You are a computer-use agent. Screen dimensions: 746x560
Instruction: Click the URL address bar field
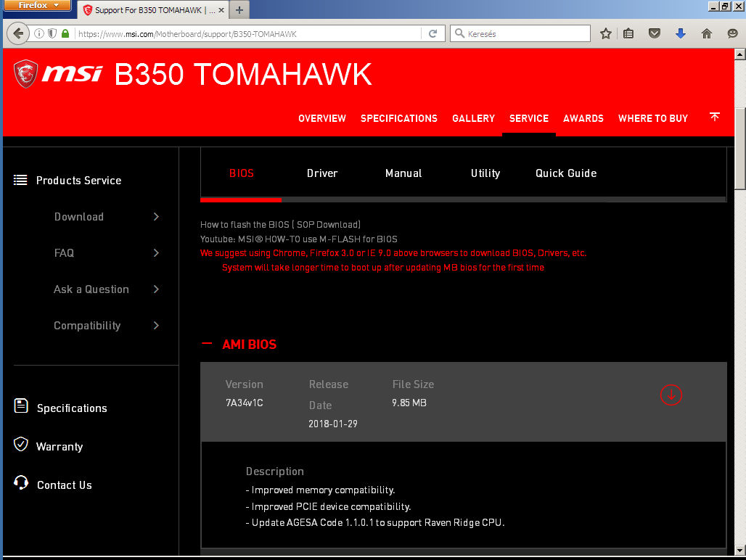click(247, 34)
